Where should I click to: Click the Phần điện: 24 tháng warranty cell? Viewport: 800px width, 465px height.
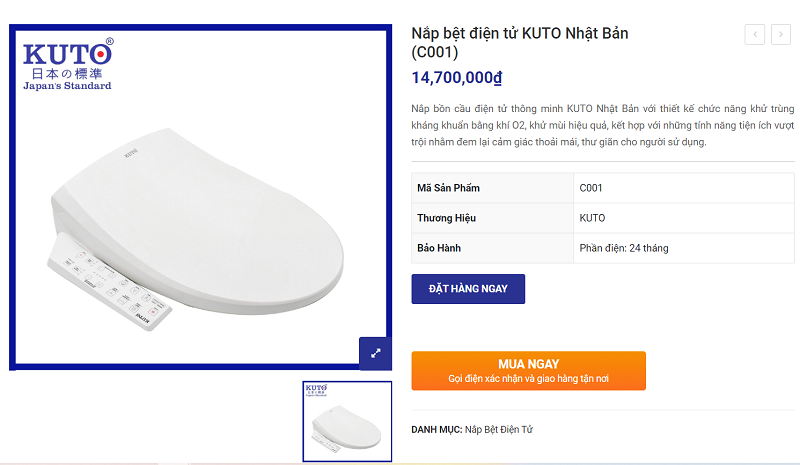[624, 248]
